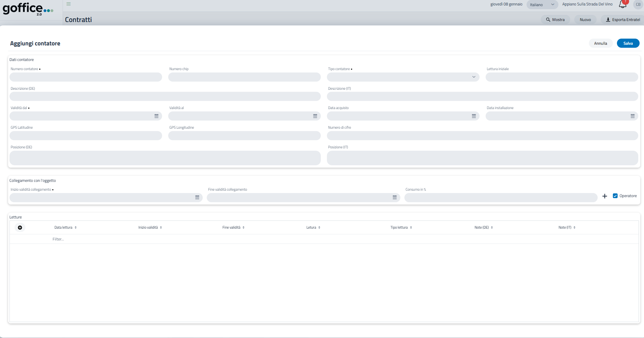Click the notification bell icon
644x338 pixels.
coord(622,5)
